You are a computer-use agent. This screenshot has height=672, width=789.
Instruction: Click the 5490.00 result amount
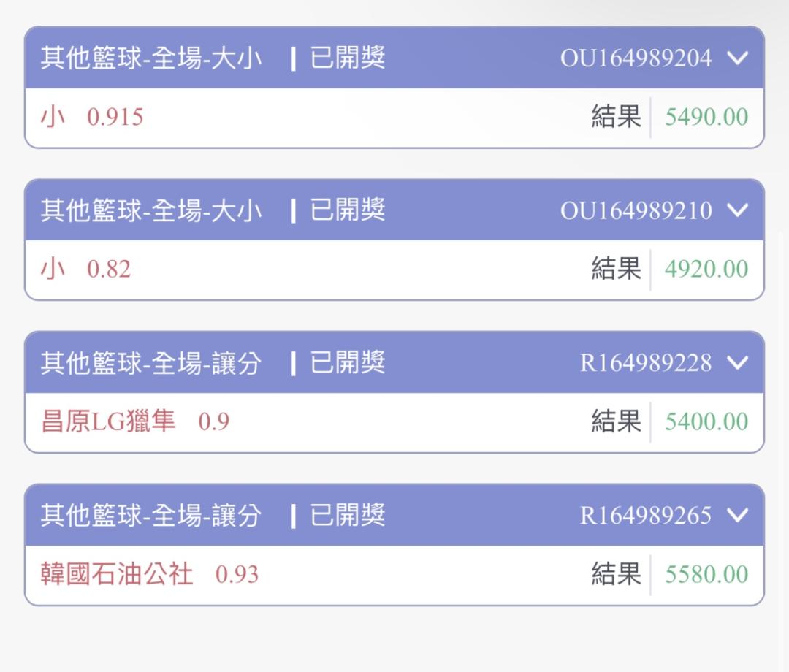coord(706,117)
